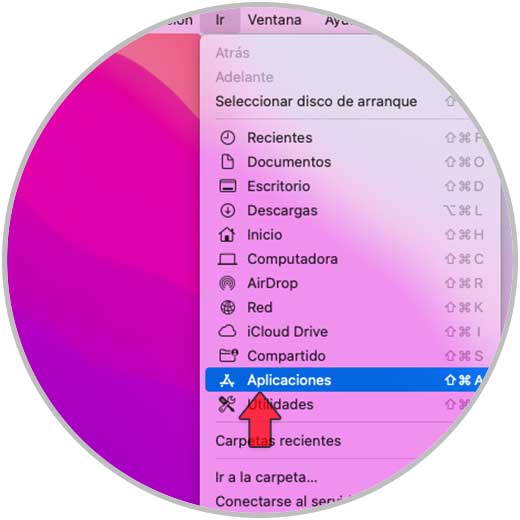
Task: Click the iCloud Drive cloud icon
Action: 227,332
